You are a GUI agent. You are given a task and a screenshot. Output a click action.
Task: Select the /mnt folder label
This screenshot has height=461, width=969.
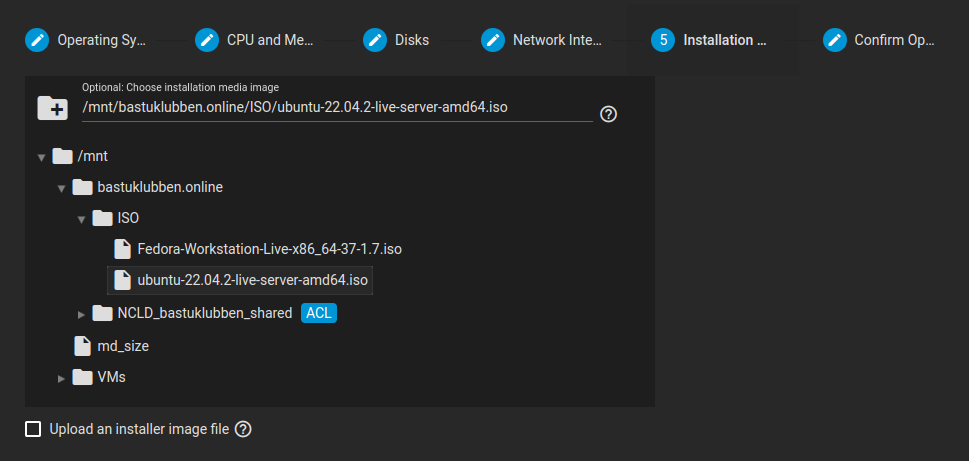click(93, 156)
